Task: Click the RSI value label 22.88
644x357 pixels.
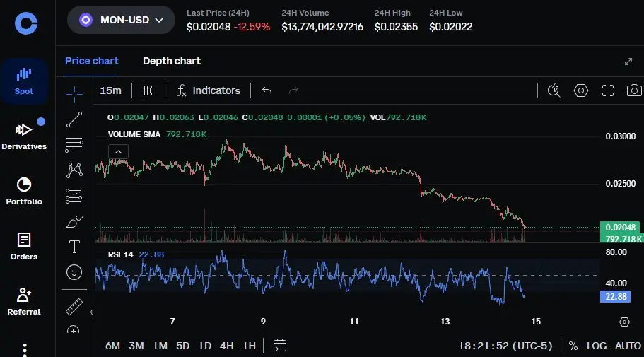Action: [x=615, y=297]
